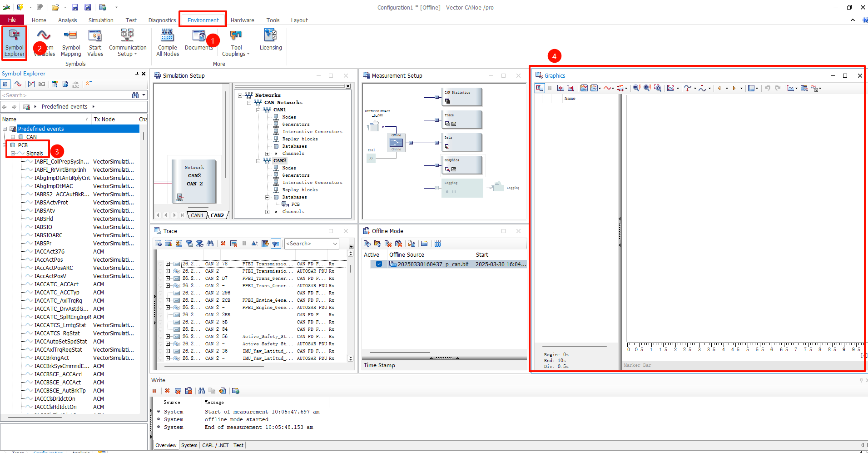
Task: Open Tool Couplings dropdown
Action: (236, 43)
